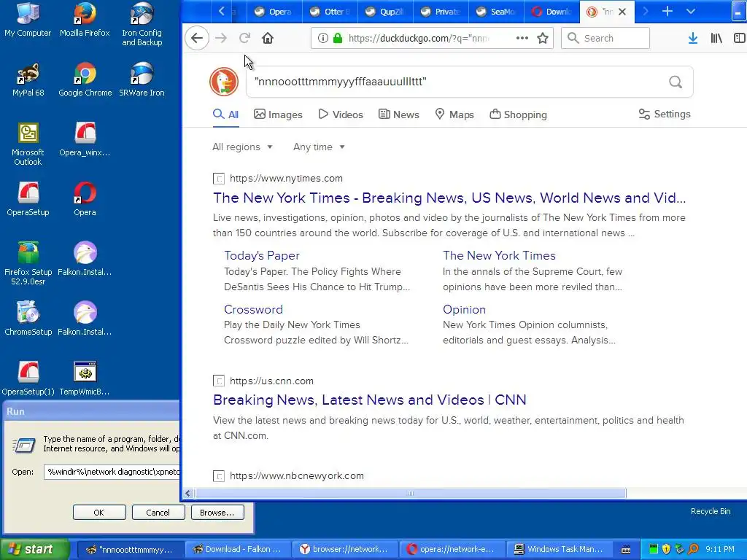Viewport: 747px width, 560px height.
Task: Switch to Download - Falkon taskbar item
Action: point(237,550)
